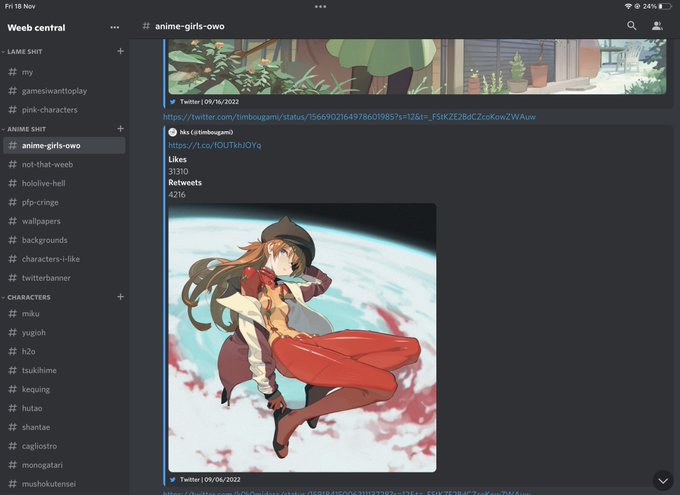Open the h2o channel

64,351
